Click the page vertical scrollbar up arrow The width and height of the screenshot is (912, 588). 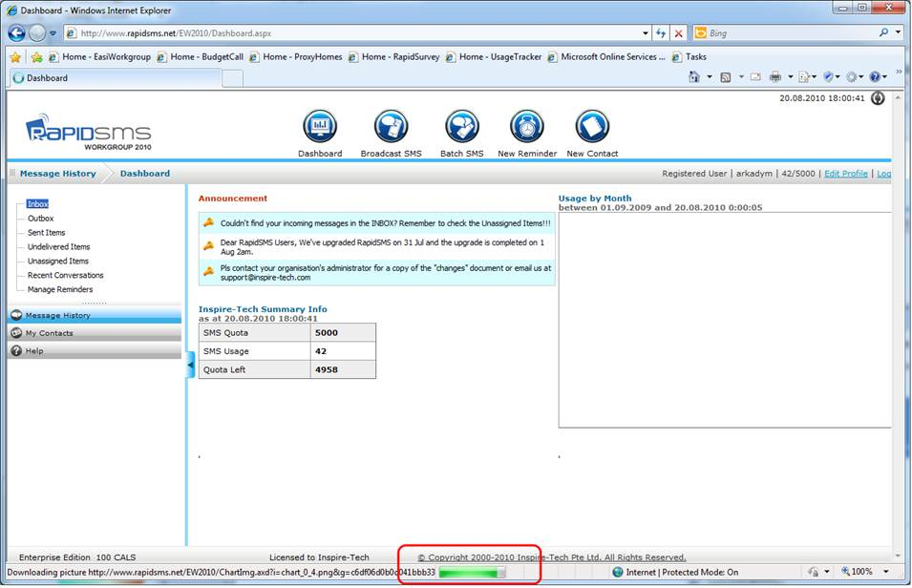tap(900, 96)
